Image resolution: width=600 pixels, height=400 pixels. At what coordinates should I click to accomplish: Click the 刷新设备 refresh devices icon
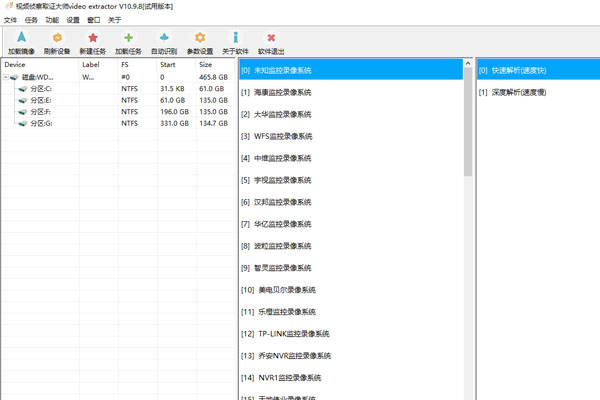57,37
